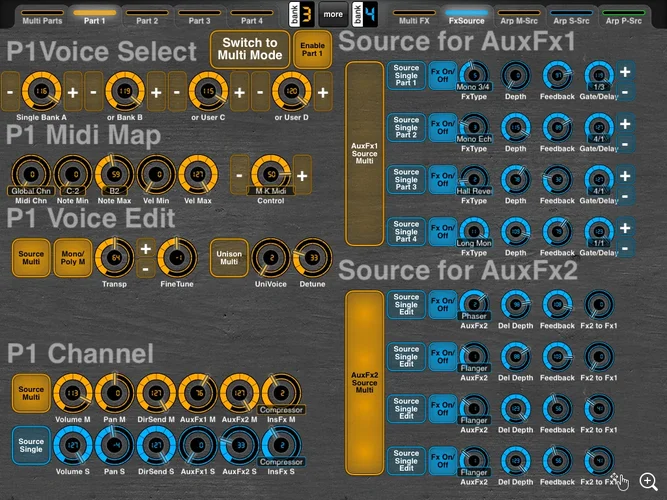Click the Note Max knob
This screenshot has height=500, width=667.
point(114,174)
